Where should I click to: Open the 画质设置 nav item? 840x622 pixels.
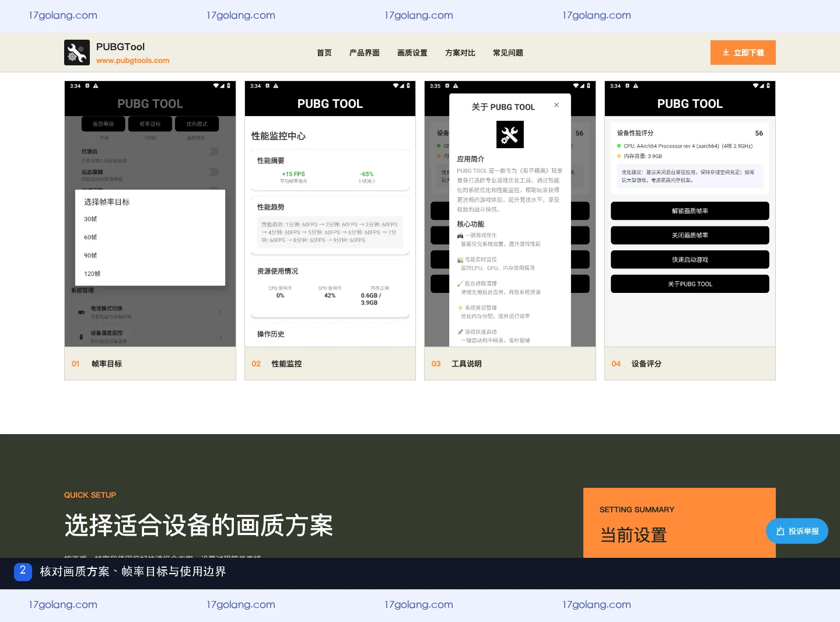click(x=412, y=53)
